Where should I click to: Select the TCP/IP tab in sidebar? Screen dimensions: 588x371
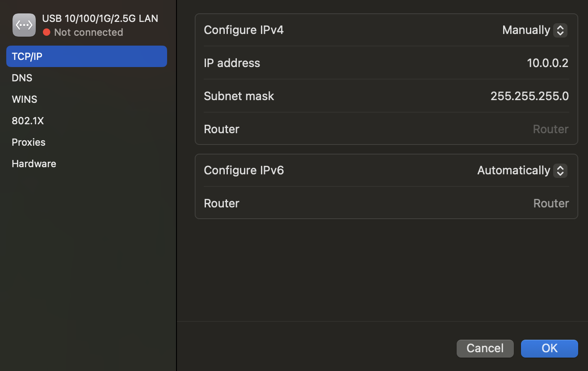click(x=87, y=56)
